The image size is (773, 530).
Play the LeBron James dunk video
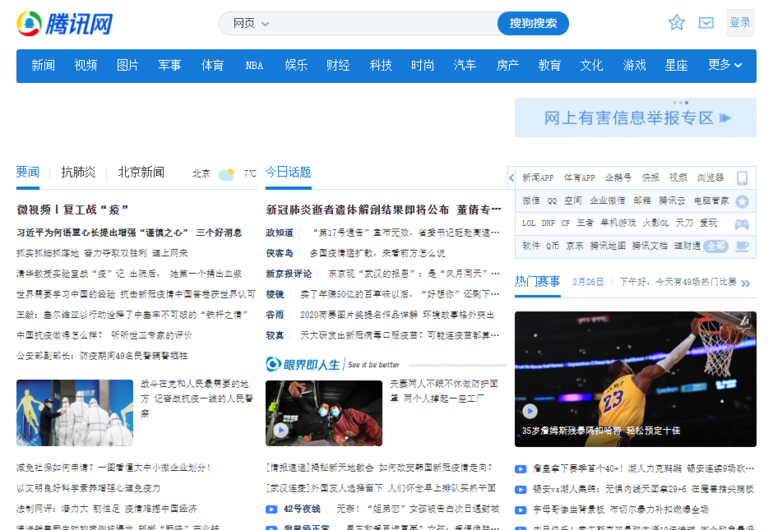(530, 411)
